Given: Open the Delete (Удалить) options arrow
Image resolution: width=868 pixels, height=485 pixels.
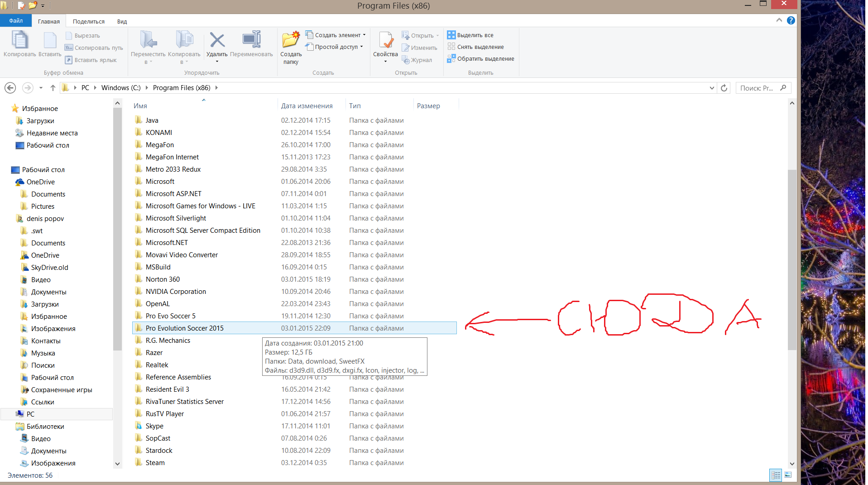Looking at the screenshot, I should [217, 62].
